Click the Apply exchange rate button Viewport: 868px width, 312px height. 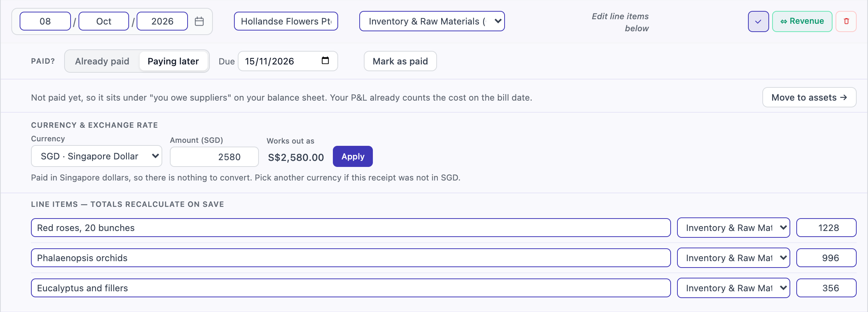(352, 156)
